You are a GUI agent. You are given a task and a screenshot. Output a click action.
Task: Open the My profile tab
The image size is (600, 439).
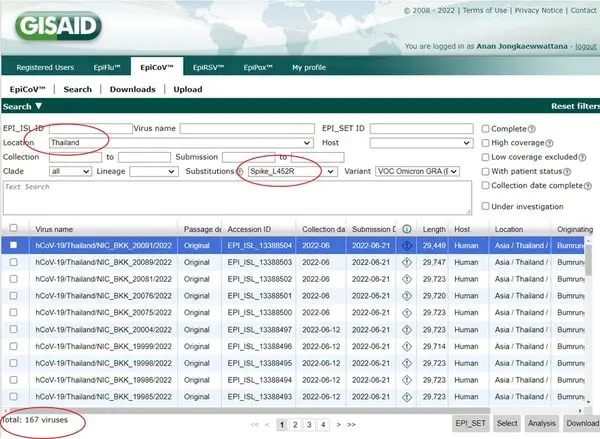pyautogui.click(x=309, y=67)
